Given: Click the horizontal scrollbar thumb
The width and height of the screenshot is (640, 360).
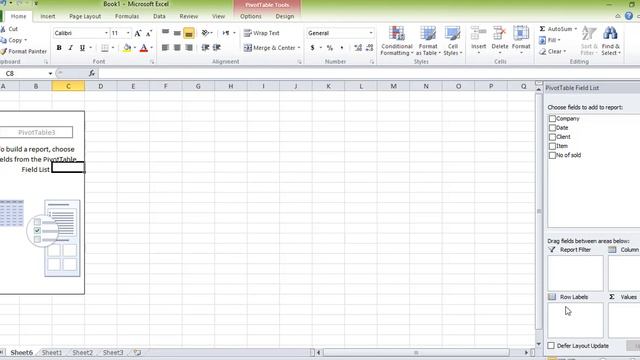Looking at the screenshot, I should click(416, 352).
